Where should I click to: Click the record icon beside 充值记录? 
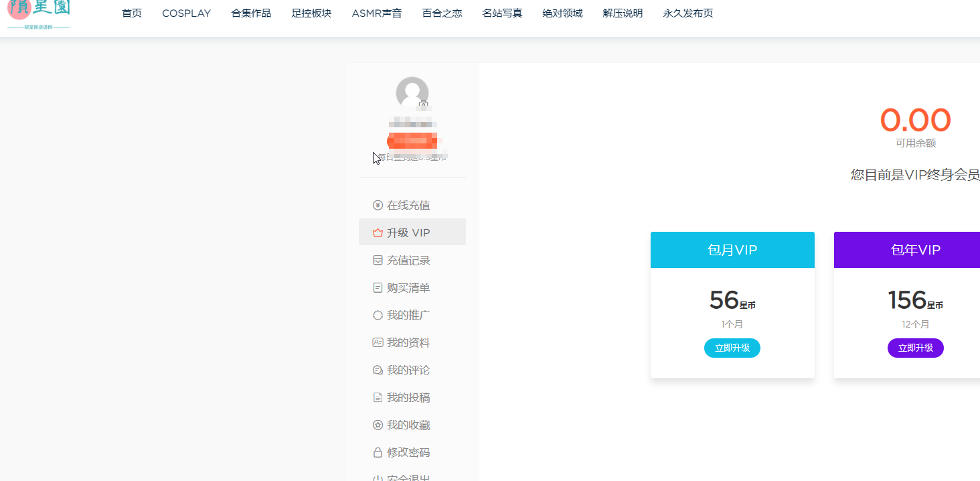[378, 260]
